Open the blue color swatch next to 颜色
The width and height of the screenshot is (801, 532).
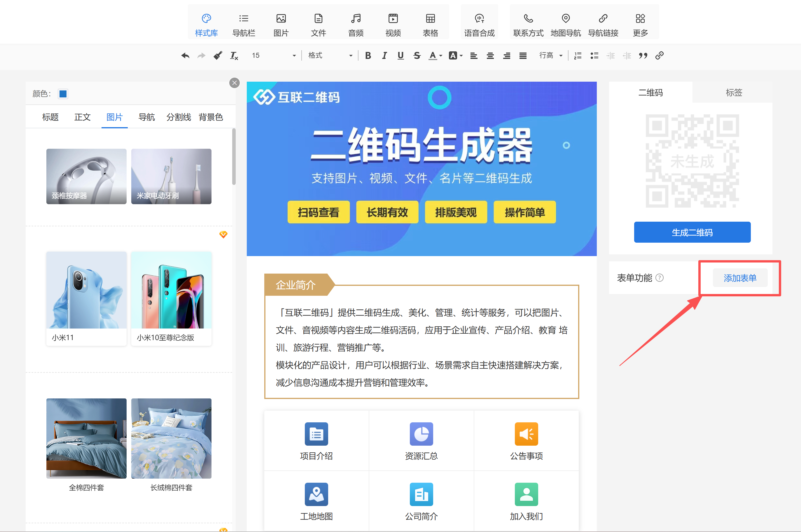point(63,94)
